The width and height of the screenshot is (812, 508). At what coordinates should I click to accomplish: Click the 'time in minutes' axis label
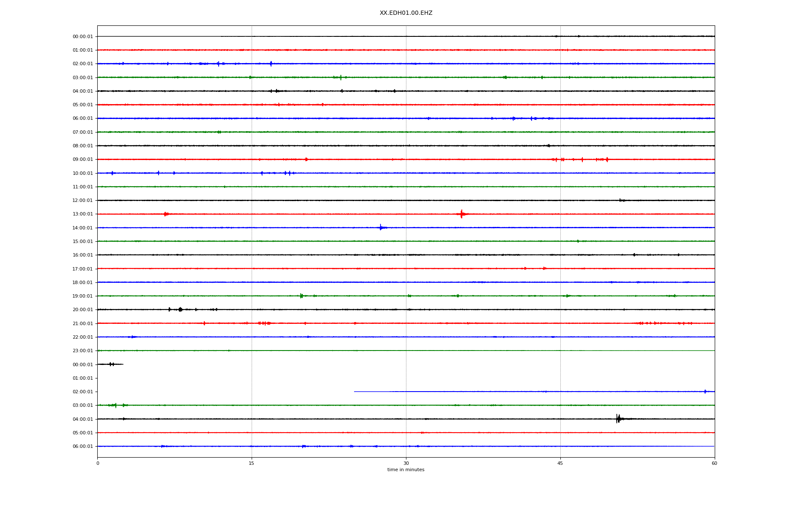(x=406, y=470)
